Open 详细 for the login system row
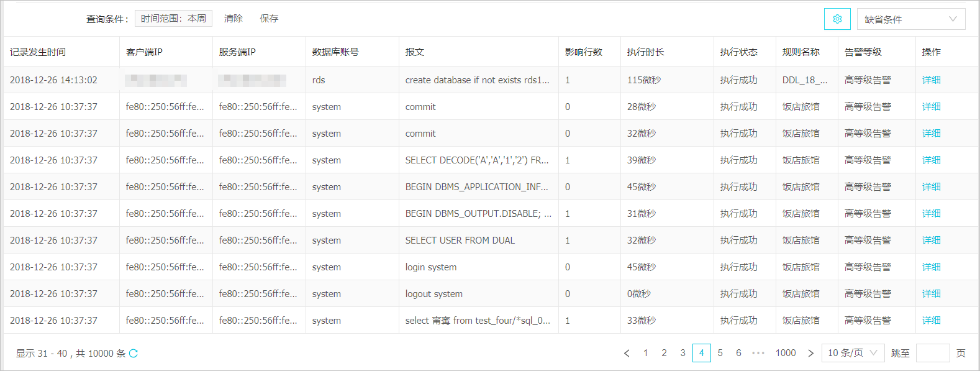Screen dimensions: 980x371 931,267
